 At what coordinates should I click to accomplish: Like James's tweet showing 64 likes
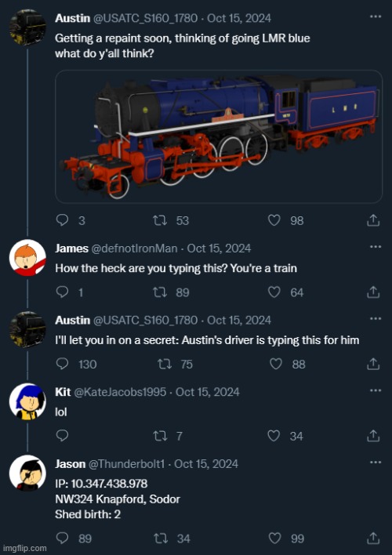click(274, 292)
